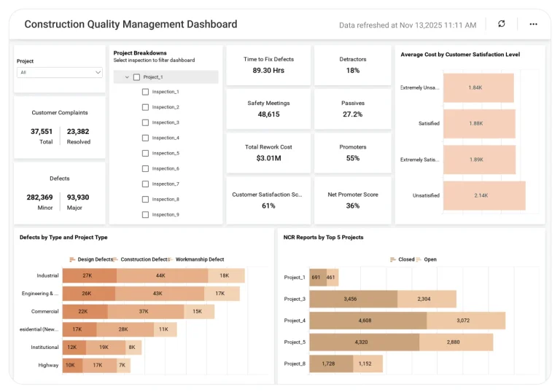Click the Net Promoter Score 36% value
The image size is (560, 392).
point(352,205)
